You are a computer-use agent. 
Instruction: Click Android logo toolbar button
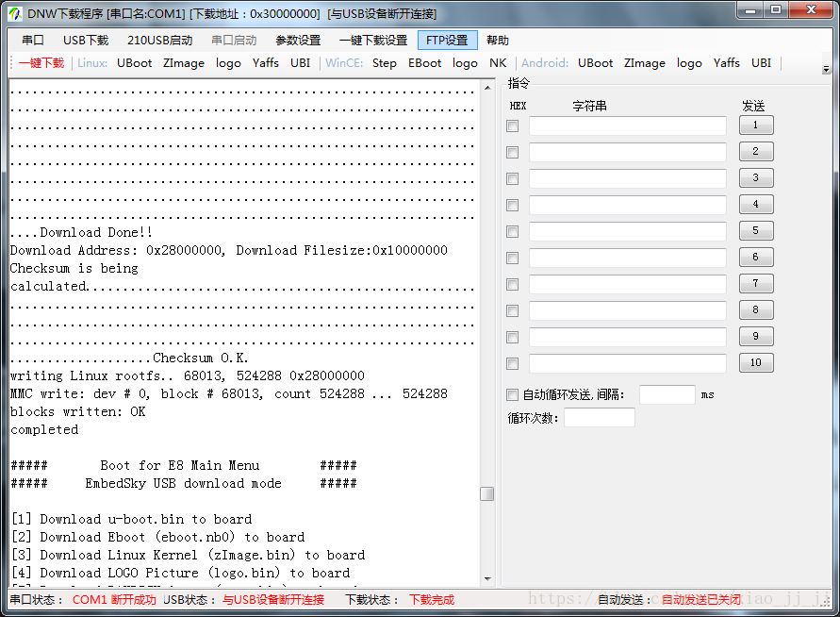[689, 63]
